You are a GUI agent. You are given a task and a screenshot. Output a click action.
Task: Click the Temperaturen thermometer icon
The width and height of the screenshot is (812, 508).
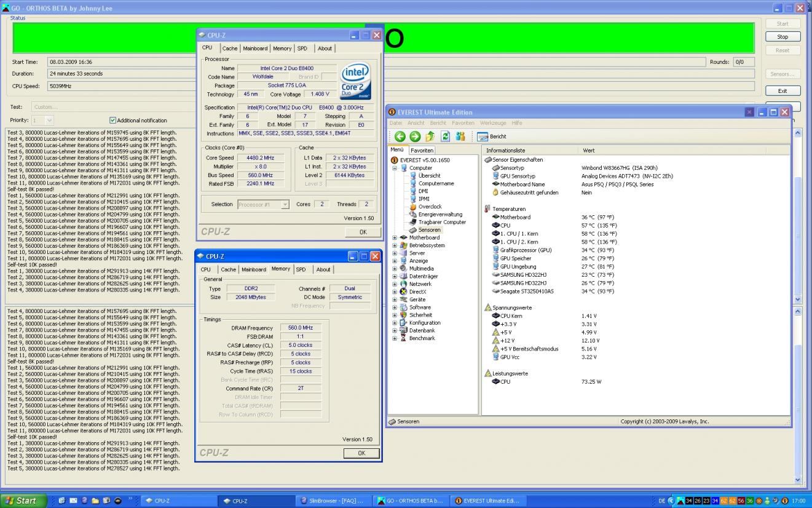pos(488,209)
